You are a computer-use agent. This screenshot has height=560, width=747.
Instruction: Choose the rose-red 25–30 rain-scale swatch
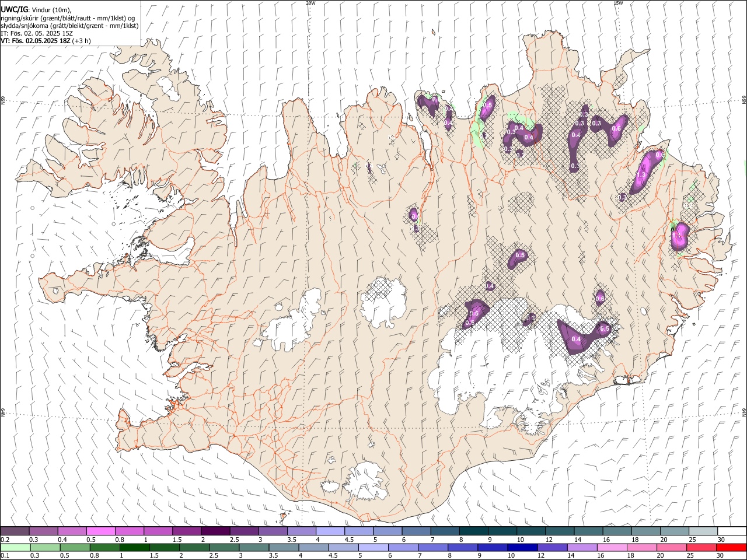(701, 547)
